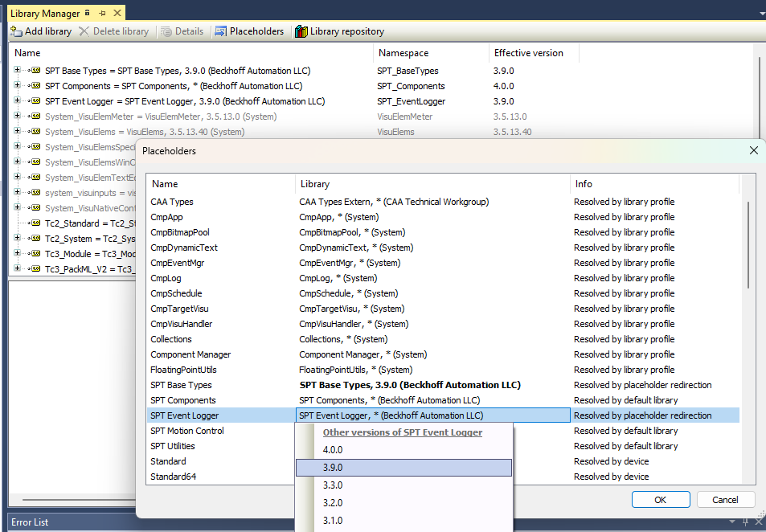
Task: Click the pin icon on Library Manager tab
Action: tap(102, 13)
